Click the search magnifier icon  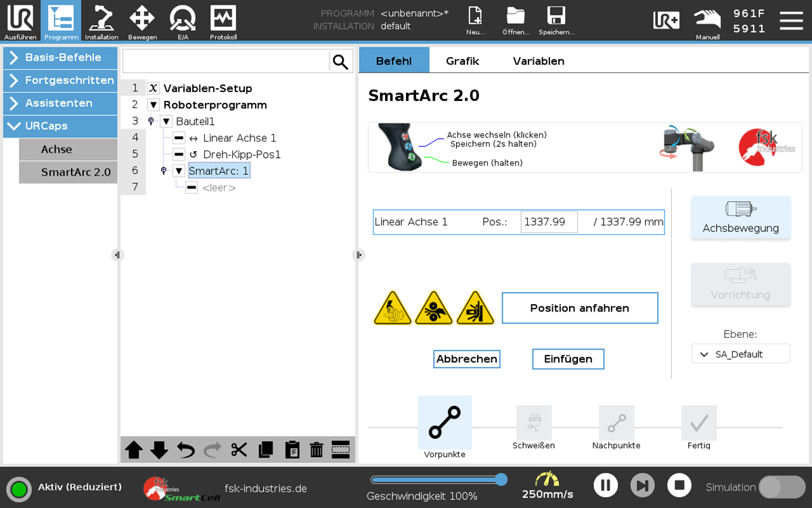click(340, 62)
